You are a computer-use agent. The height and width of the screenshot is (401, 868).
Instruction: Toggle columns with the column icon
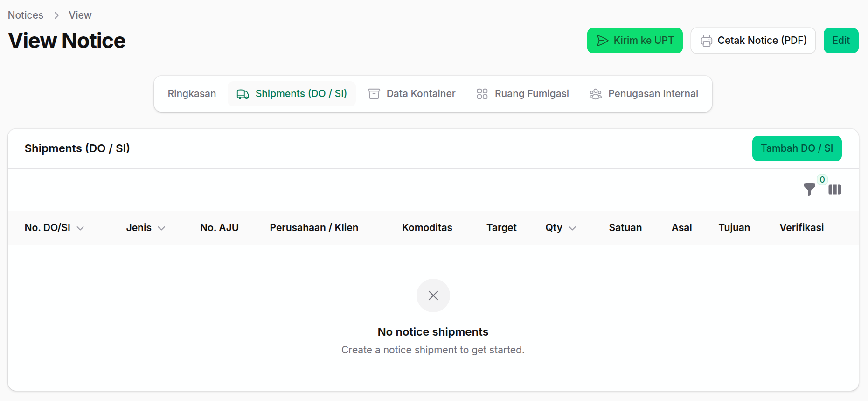pyautogui.click(x=835, y=190)
